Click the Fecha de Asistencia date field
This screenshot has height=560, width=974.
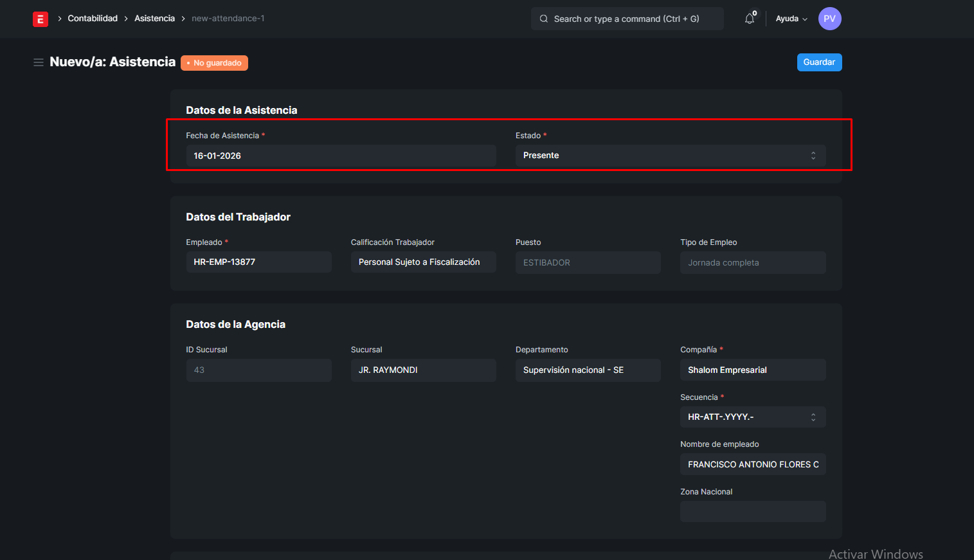(341, 156)
